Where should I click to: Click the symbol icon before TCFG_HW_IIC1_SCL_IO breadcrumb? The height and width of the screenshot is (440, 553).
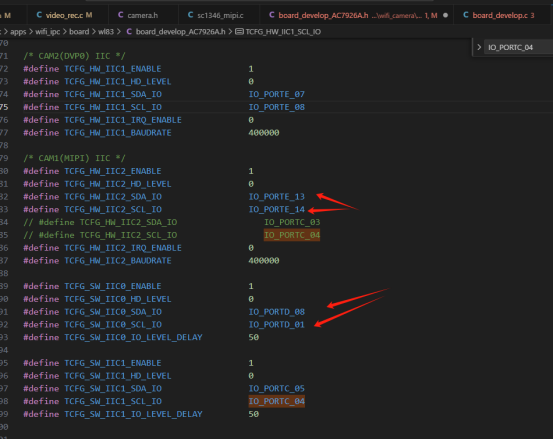coord(239,32)
